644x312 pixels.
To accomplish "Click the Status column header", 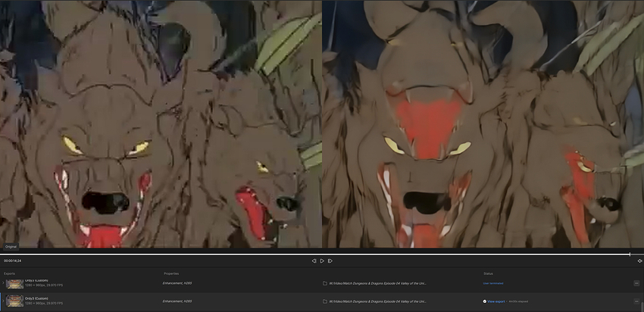I will click(x=489, y=273).
